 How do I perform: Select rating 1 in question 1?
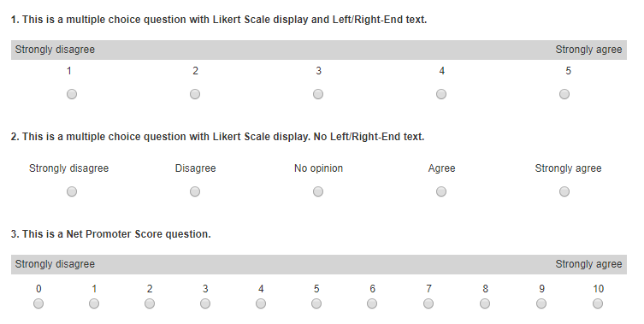(x=72, y=94)
